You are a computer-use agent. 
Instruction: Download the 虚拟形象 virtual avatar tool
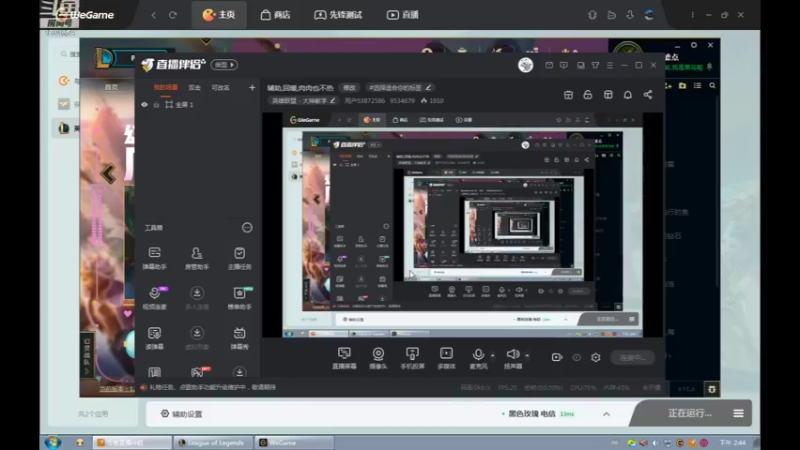(x=196, y=338)
